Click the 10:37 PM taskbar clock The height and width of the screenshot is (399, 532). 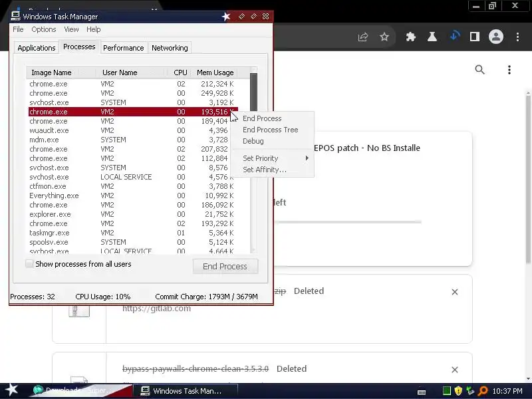pos(507,391)
